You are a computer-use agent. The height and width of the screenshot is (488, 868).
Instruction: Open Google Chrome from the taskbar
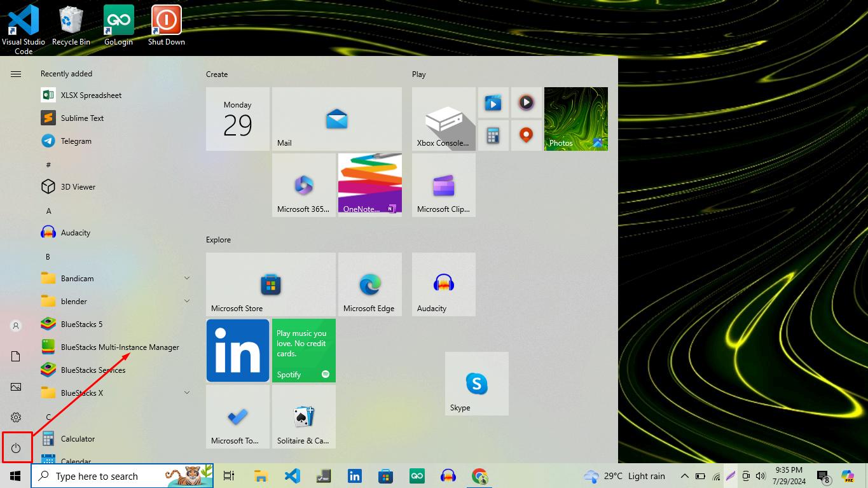point(479,476)
